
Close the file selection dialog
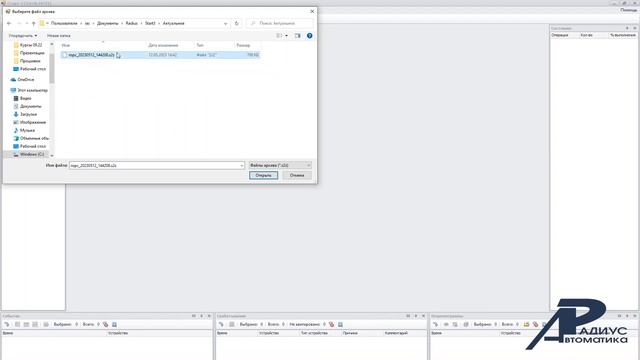[x=312, y=11]
